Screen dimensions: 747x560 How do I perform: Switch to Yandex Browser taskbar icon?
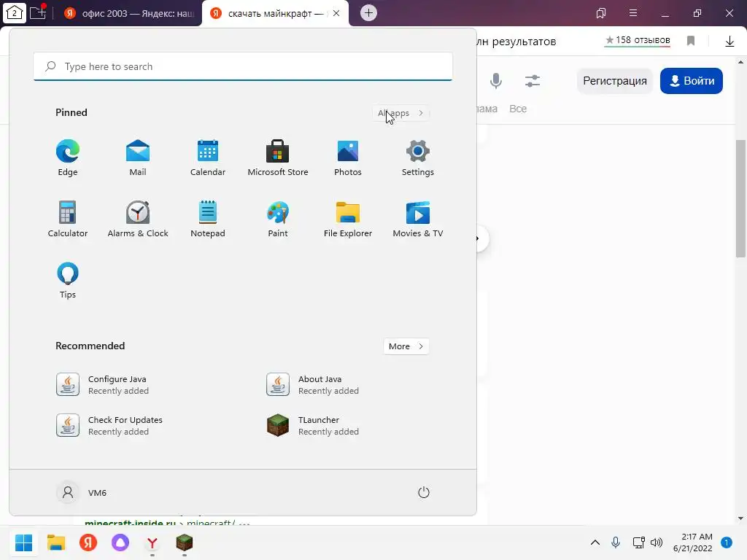coord(152,542)
